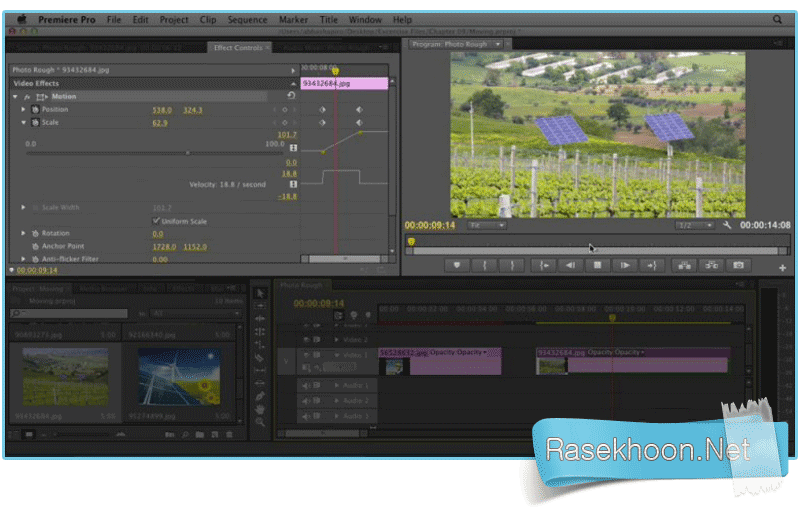Screen dimensions: 800x509
Task: Switch to the Effect Controls tab
Action: 240,47
